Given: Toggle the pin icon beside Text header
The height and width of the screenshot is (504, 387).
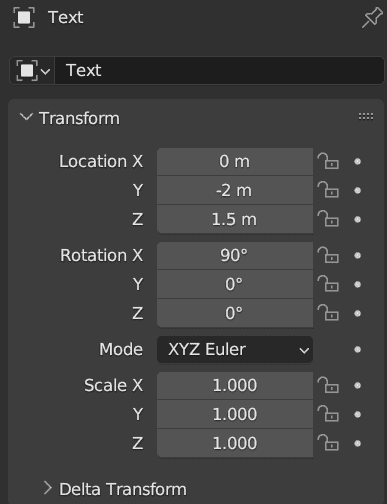Looking at the screenshot, I should coord(372,17).
